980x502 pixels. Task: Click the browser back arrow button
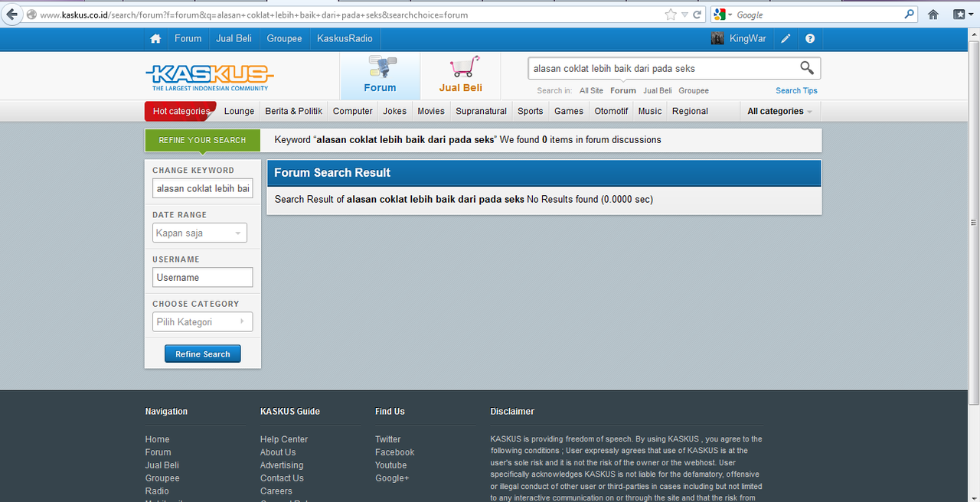coord(11,15)
